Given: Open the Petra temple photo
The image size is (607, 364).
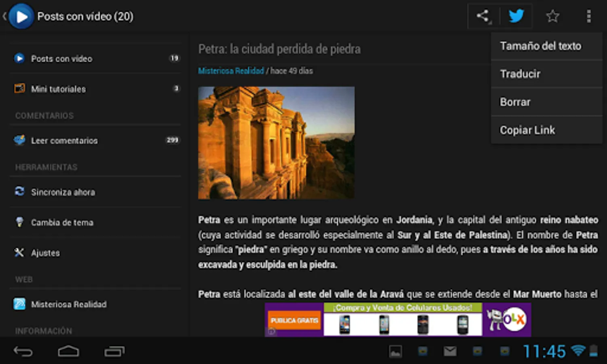Looking at the screenshot, I should (x=276, y=143).
